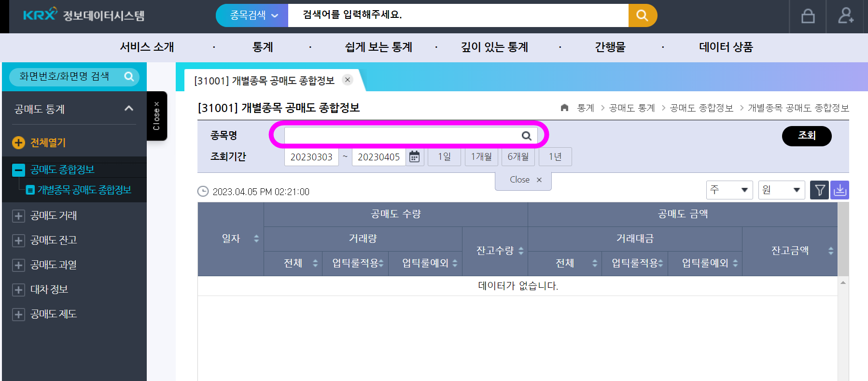868x381 pixels.
Task: Click the KRX 정보데이터시스템 logo
Action: tap(84, 15)
